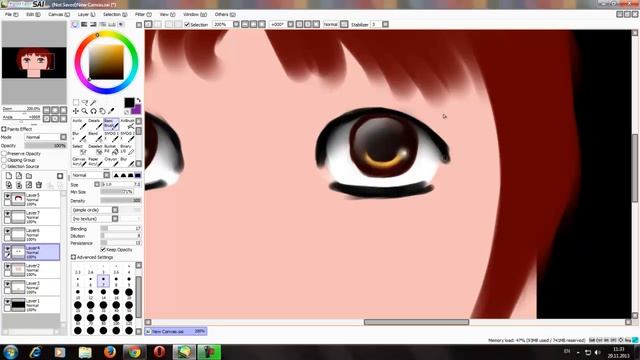Choose the Details brush tool
This screenshot has width=640, height=360.
95,124
